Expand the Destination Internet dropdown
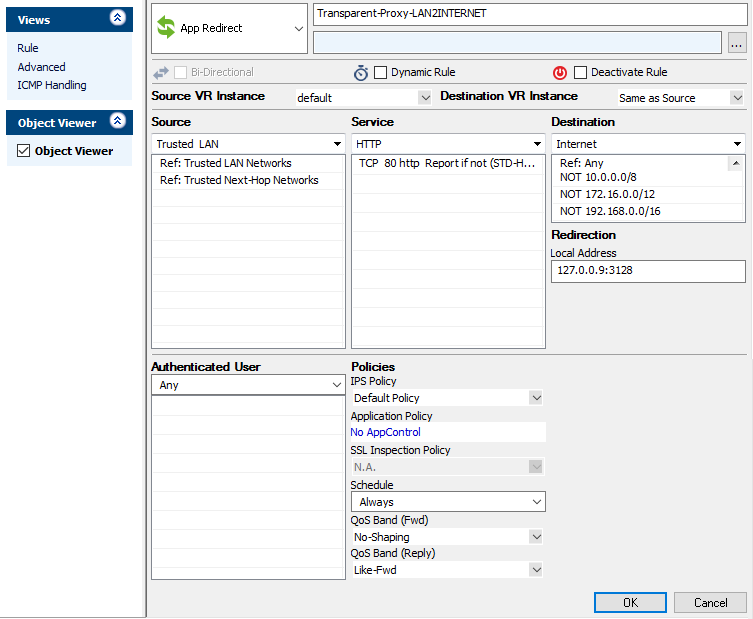 coord(737,144)
